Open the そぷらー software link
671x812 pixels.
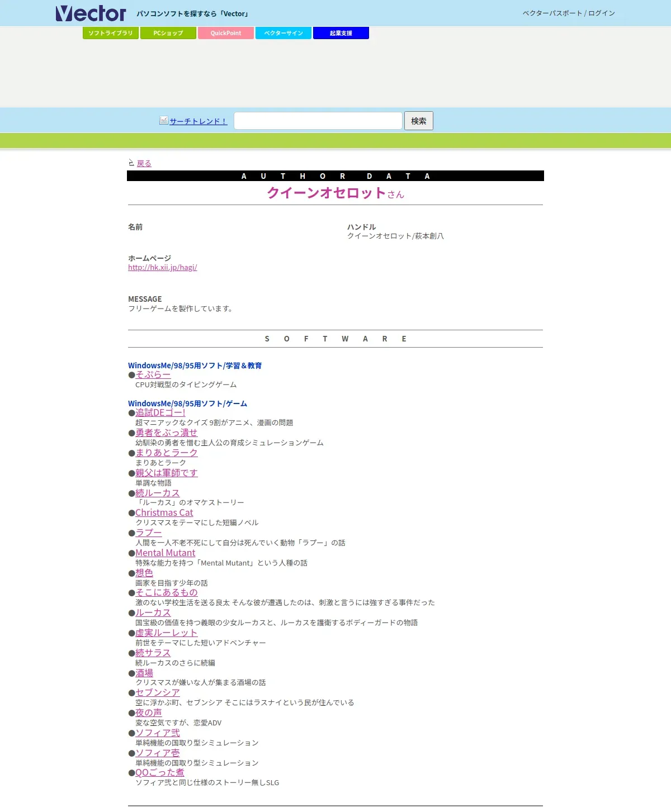coord(153,374)
